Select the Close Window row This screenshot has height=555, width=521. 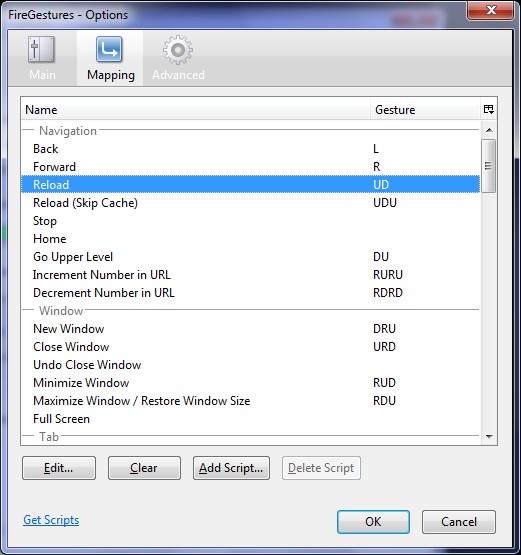[x=251, y=347]
